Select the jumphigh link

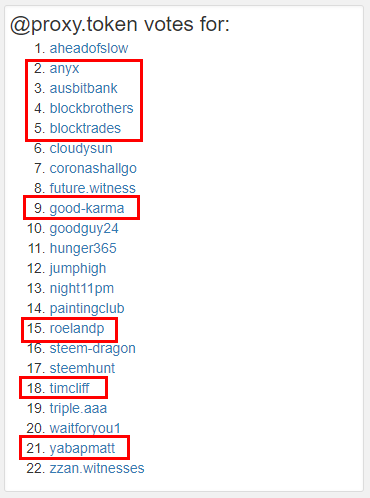[x=78, y=269]
